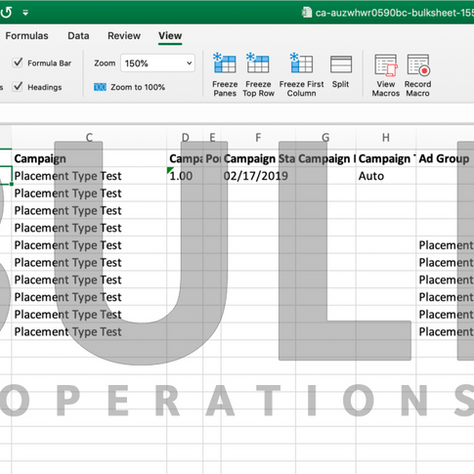This screenshot has width=474, height=474.
Task: Select column D header
Action: (185, 137)
